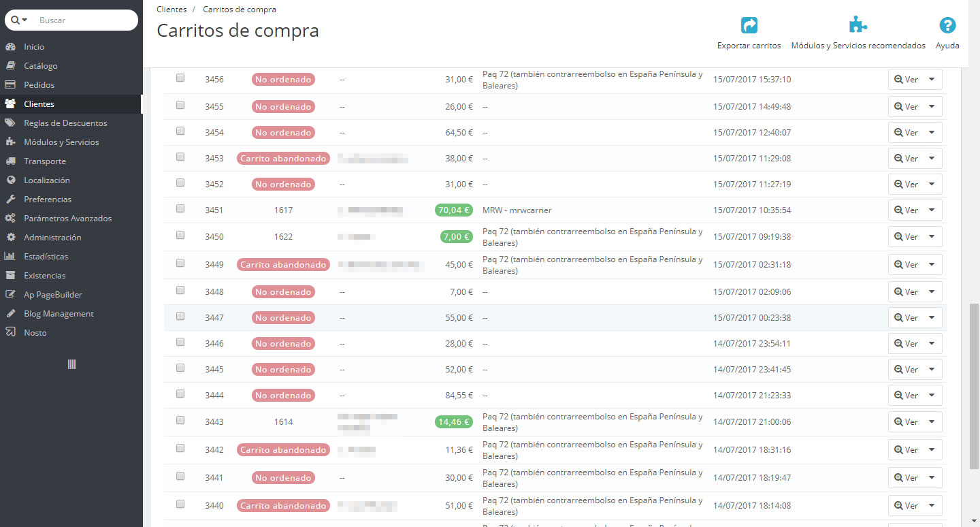Tick the checkbox for cart 3444
This screenshot has height=527, width=980.
[180, 394]
